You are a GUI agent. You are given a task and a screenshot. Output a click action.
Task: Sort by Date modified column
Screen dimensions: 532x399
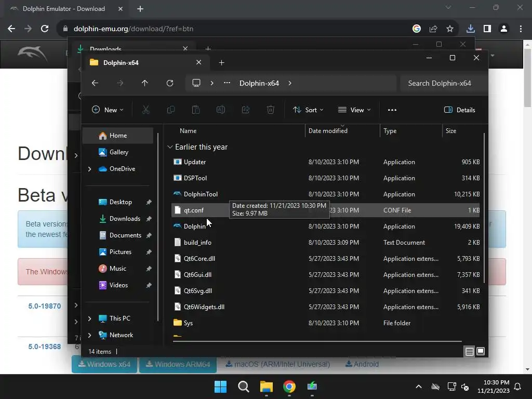click(x=342, y=131)
